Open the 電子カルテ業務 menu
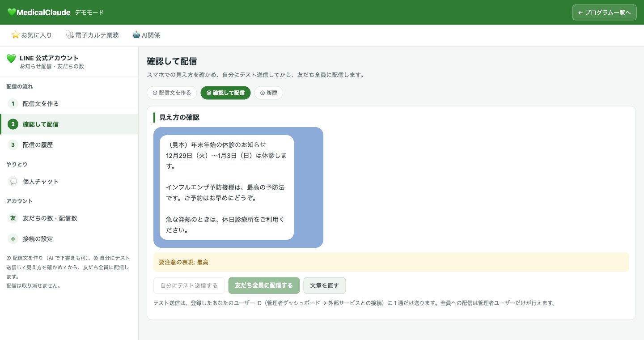This screenshot has height=340, width=644. click(x=92, y=35)
